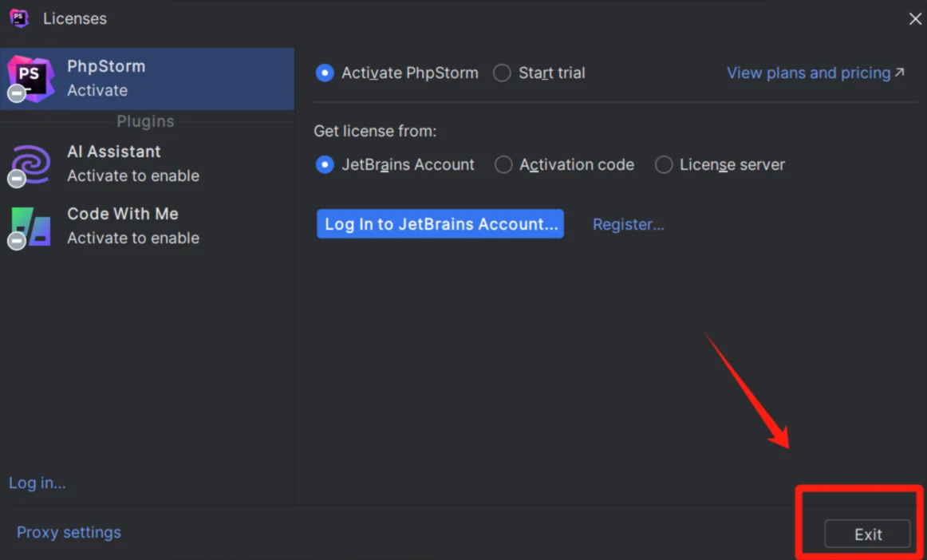
Task: Select the Activate PhpStorm radio button
Action: 325,73
